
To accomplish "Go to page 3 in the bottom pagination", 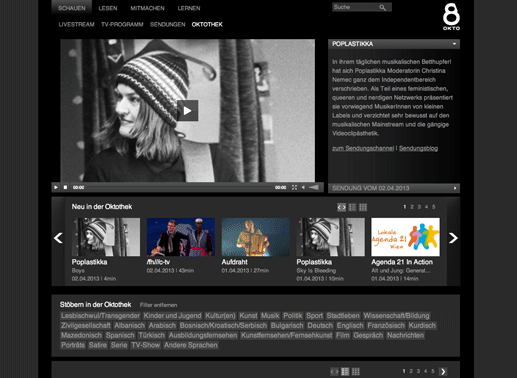I will tap(418, 371).
